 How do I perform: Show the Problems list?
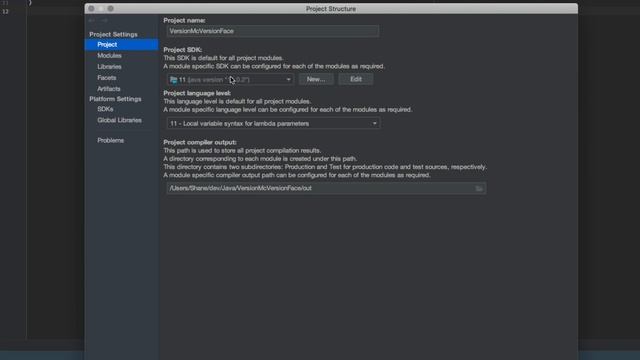pyautogui.click(x=110, y=140)
